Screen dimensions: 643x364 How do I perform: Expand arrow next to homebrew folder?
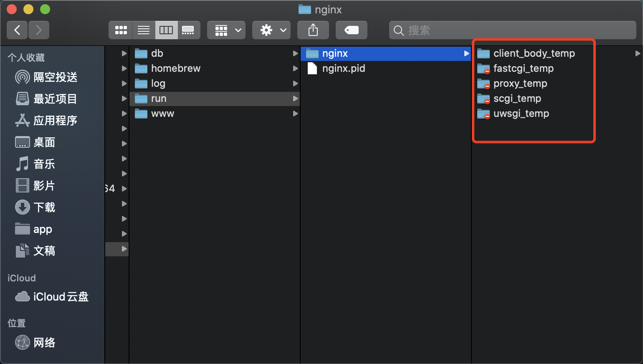click(295, 68)
